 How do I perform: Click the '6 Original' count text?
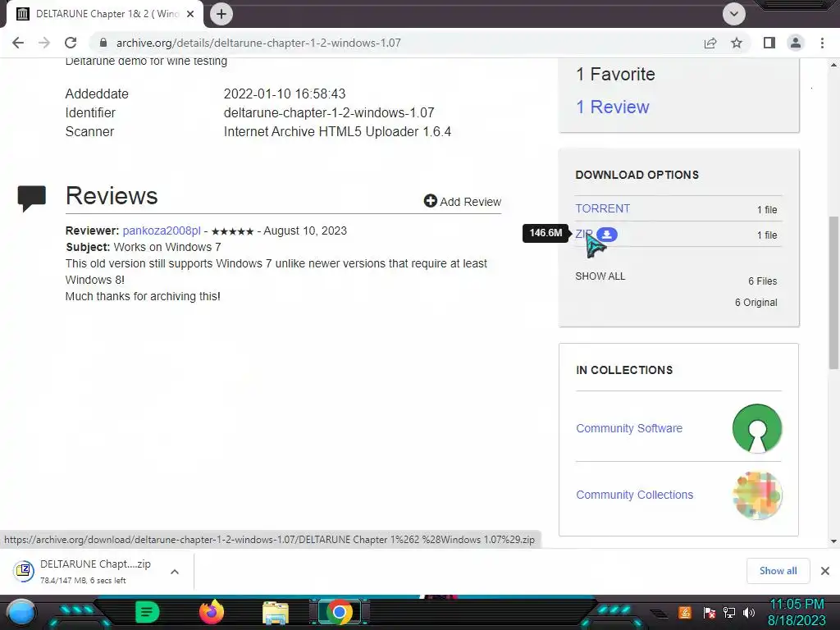pyautogui.click(x=756, y=303)
